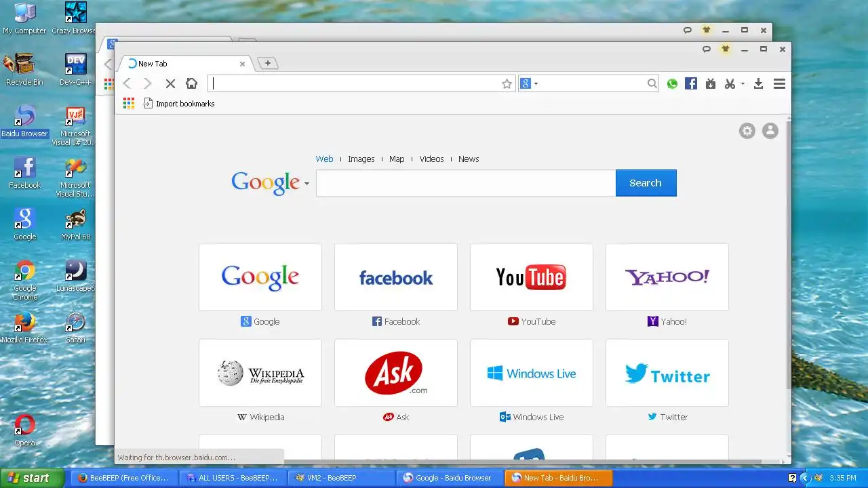Select the Lunascape desktop icon
The height and width of the screenshot is (488, 868).
(75, 276)
